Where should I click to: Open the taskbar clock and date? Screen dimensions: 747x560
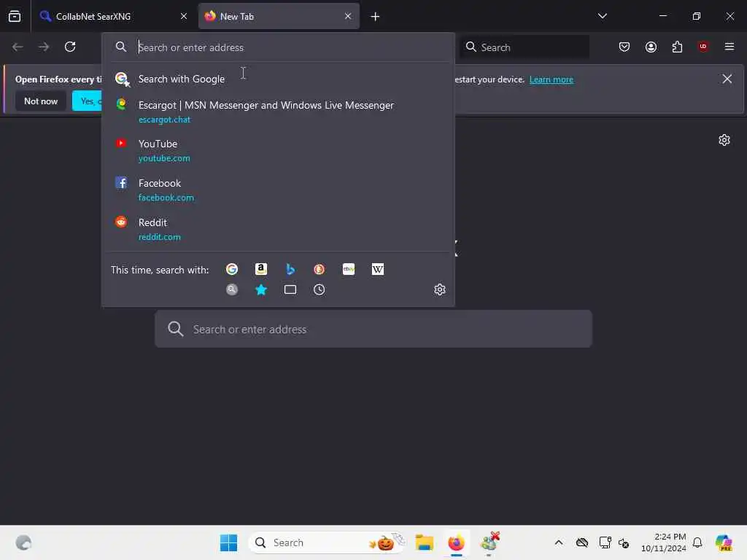(664, 542)
